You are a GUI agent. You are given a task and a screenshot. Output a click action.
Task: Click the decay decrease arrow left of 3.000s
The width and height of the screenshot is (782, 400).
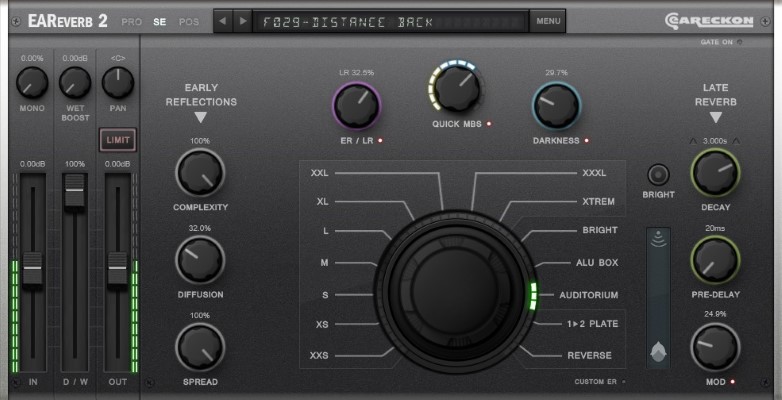pyautogui.click(x=693, y=141)
